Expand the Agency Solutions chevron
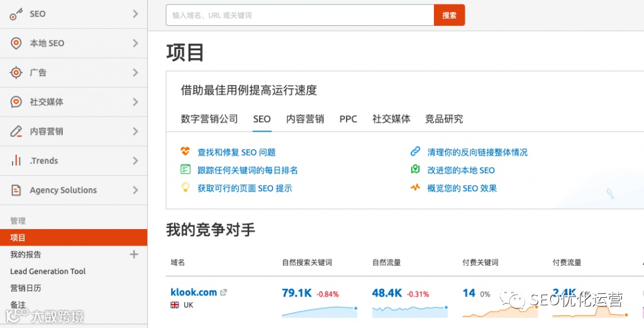This screenshot has height=328, width=644. tap(135, 190)
